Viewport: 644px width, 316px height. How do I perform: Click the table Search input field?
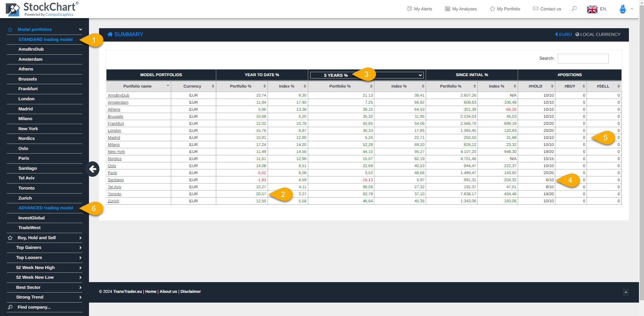pos(583,58)
